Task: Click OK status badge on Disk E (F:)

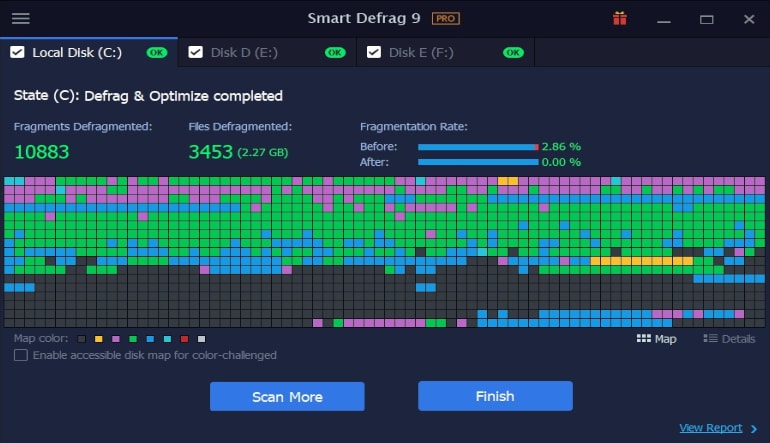Action: 513,53
